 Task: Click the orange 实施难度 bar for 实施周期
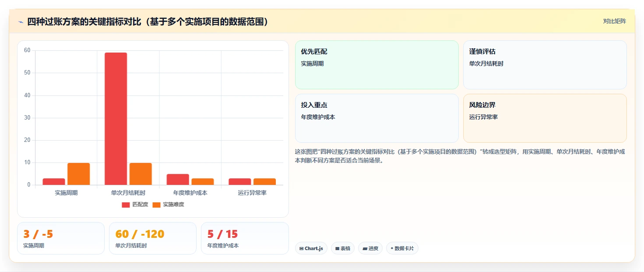[79, 174]
